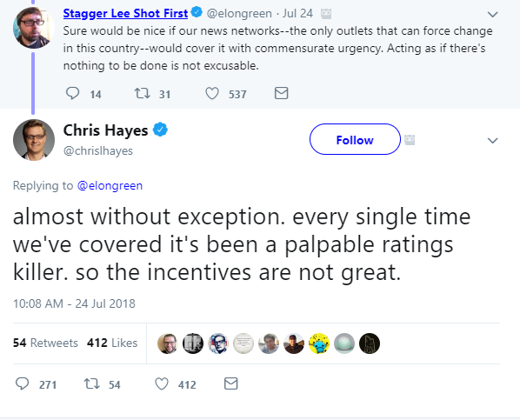Retweet the Stagger Lee Shot First tweet

(142, 93)
